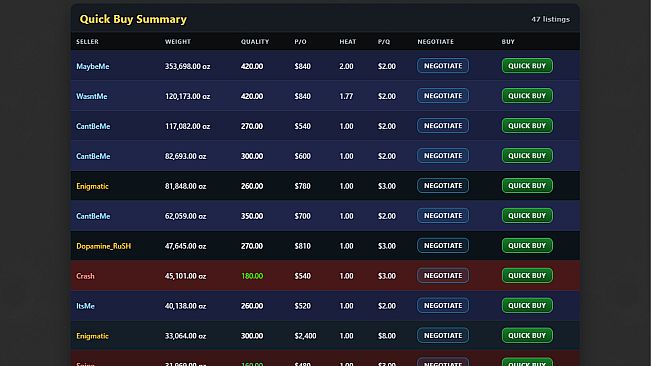651x366 pixels.
Task: Select the P/Q value '$8.00'
Action: coord(387,336)
